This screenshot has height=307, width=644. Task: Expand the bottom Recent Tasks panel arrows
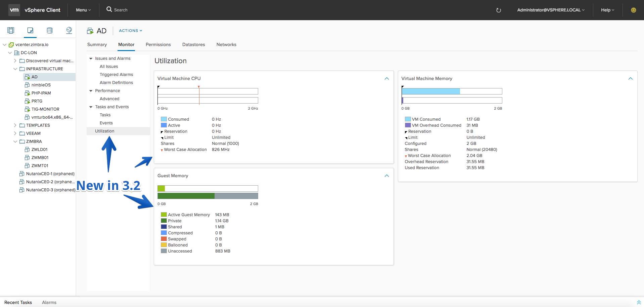click(x=639, y=303)
